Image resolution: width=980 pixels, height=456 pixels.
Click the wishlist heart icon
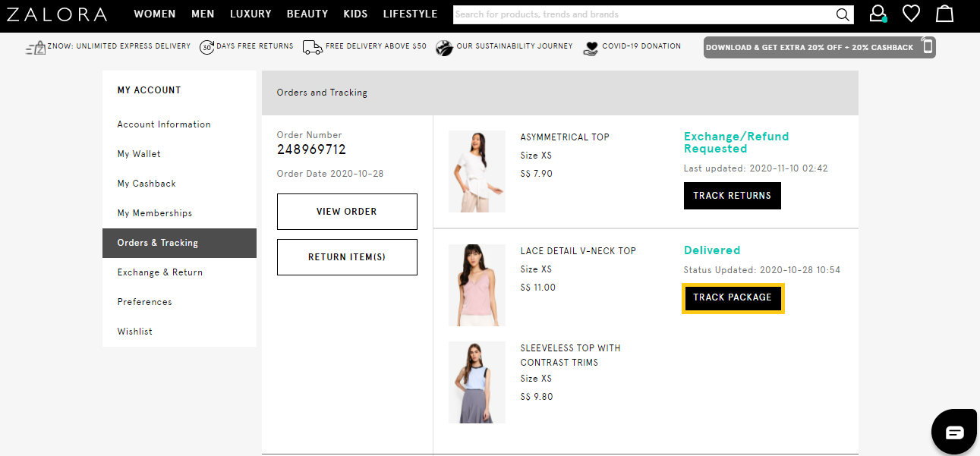point(911,13)
